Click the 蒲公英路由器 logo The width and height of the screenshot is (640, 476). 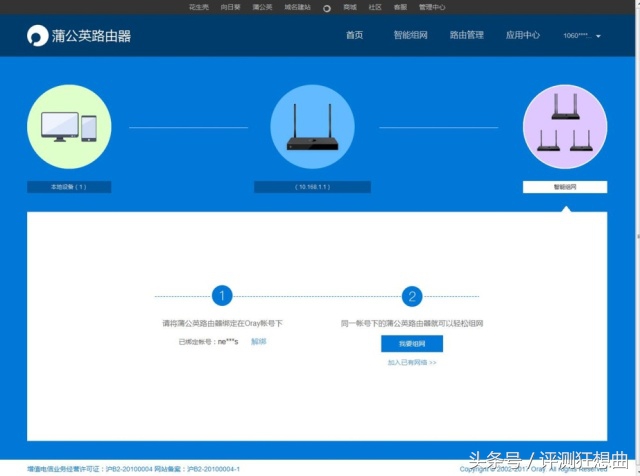click(79, 36)
